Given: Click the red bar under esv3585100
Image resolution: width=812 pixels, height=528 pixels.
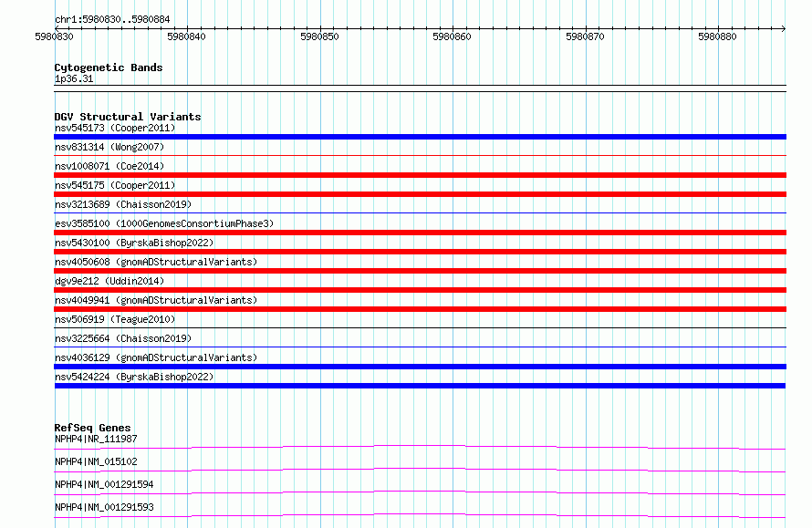Looking at the screenshot, I should coord(420,233).
